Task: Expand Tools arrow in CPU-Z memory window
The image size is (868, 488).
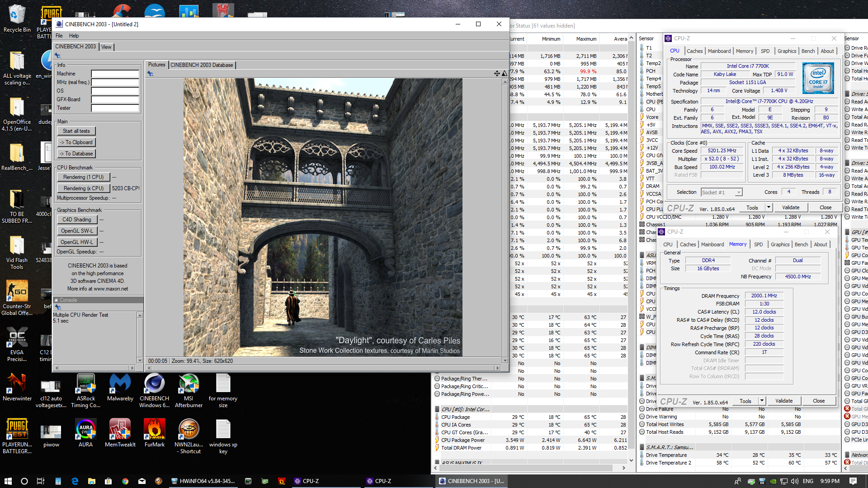Action: [762, 401]
